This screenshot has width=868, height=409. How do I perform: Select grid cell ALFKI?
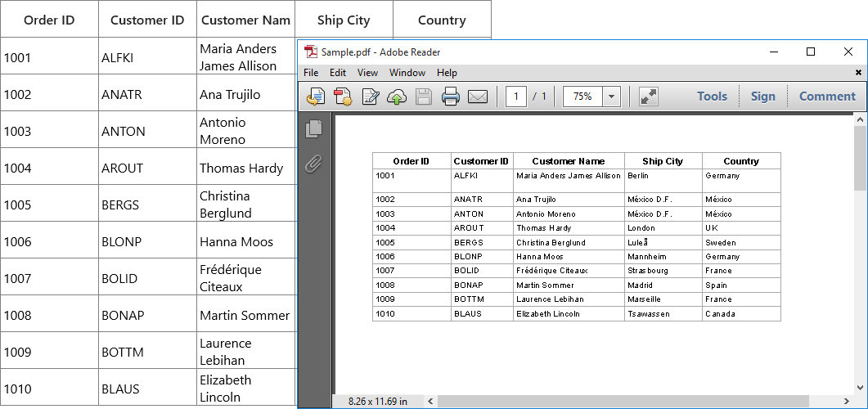coord(147,57)
